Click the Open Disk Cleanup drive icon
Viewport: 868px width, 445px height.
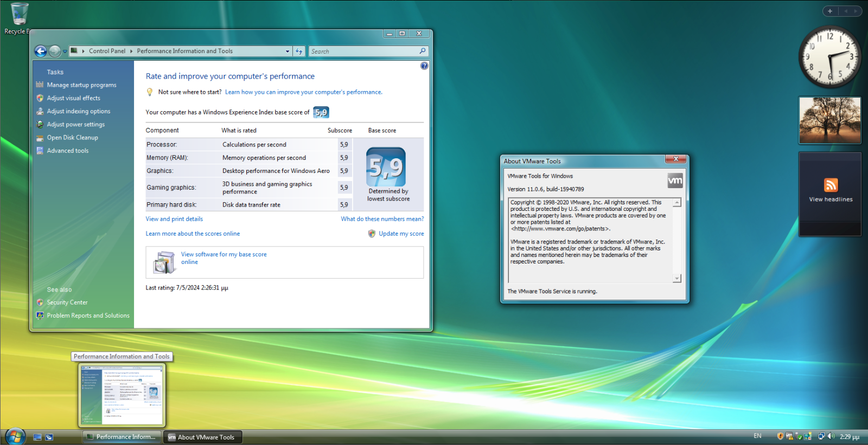[x=40, y=138]
